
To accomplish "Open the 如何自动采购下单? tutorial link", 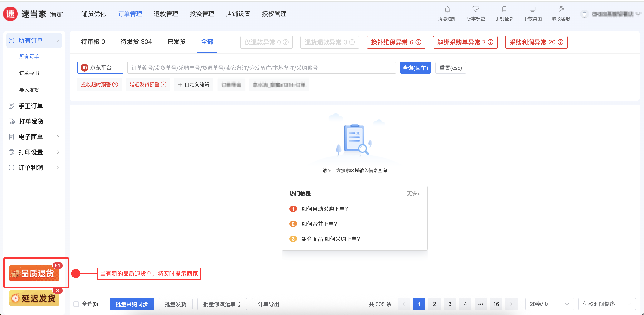I will point(324,209).
